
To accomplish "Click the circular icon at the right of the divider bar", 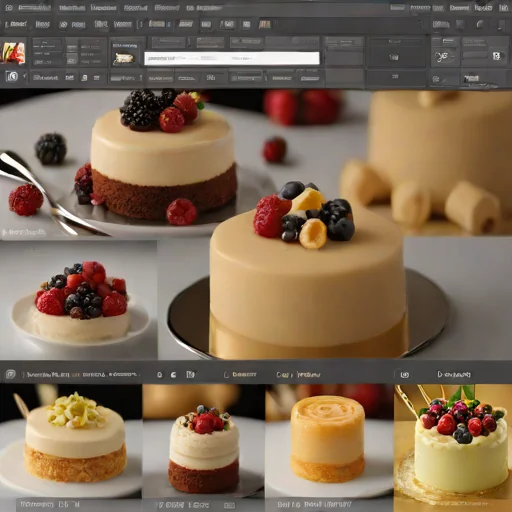I will coord(404,375).
